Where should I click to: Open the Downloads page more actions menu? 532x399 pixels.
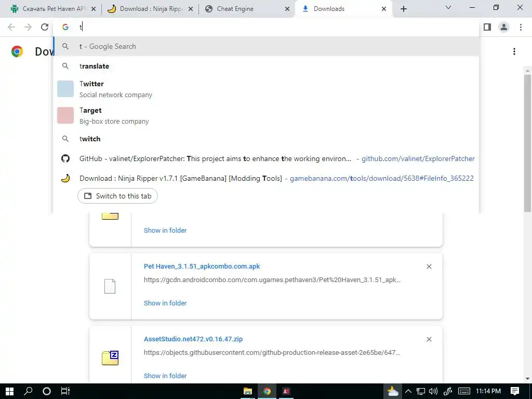(514, 51)
